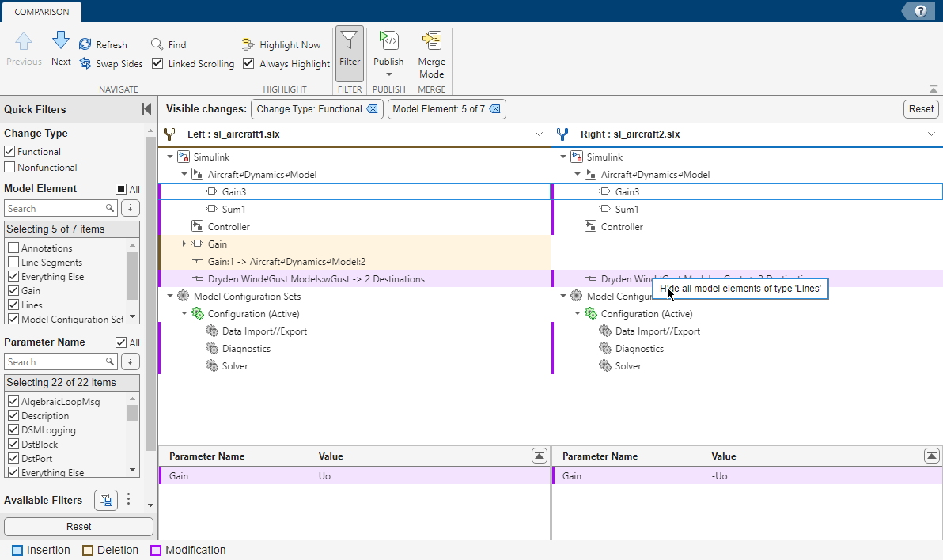Uncheck the Gain filter in Model Element list
Image resolution: width=943 pixels, height=560 pixels.
point(13,290)
